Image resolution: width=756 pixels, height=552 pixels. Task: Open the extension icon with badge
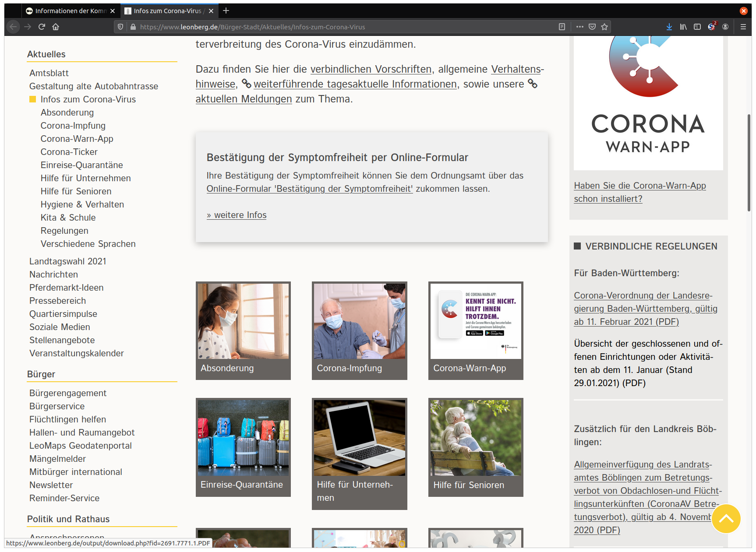(712, 26)
